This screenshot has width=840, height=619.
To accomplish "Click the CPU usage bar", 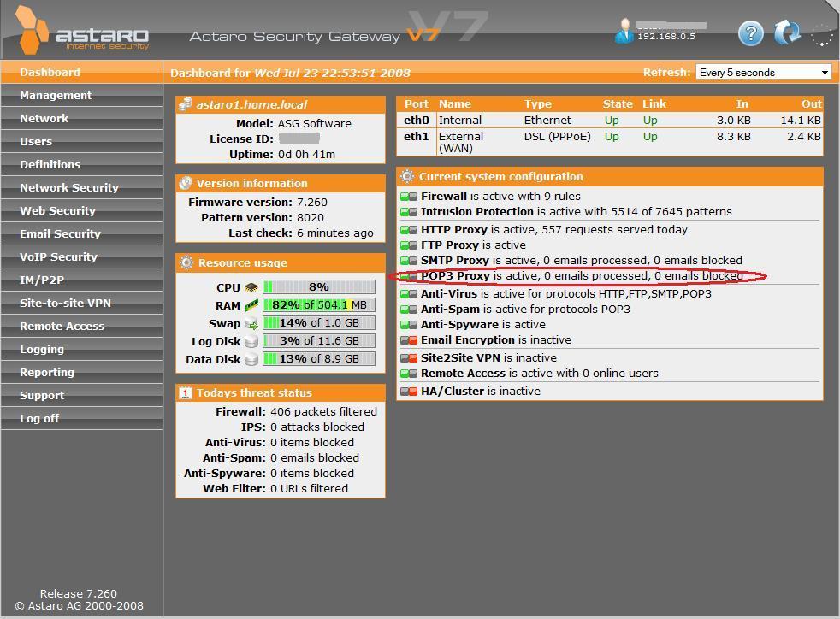I will (319, 287).
